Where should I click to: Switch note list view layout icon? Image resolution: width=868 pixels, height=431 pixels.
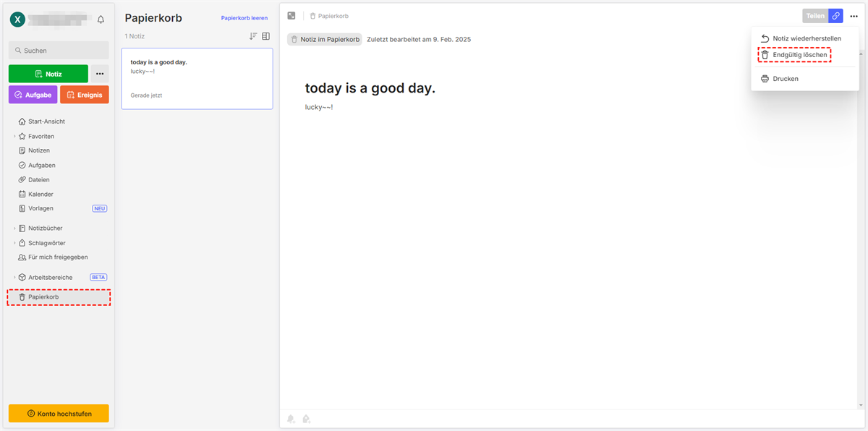265,36
